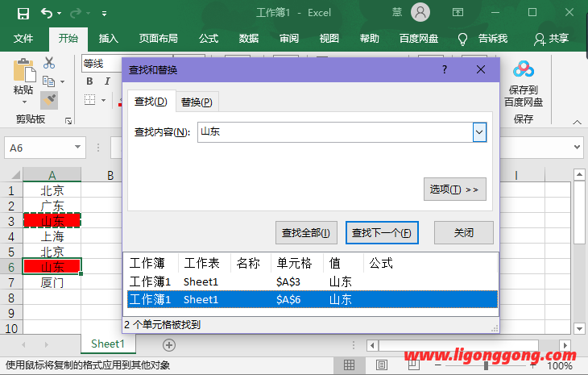This screenshot has height=375, width=588.
Task: Open ribbon display options
Action: pyautogui.click(x=458, y=12)
